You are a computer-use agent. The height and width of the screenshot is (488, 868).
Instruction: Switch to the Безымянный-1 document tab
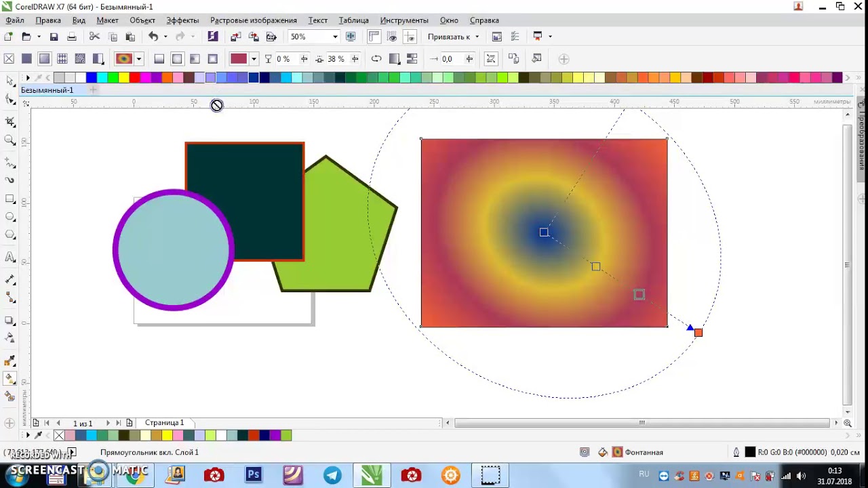[x=47, y=90]
